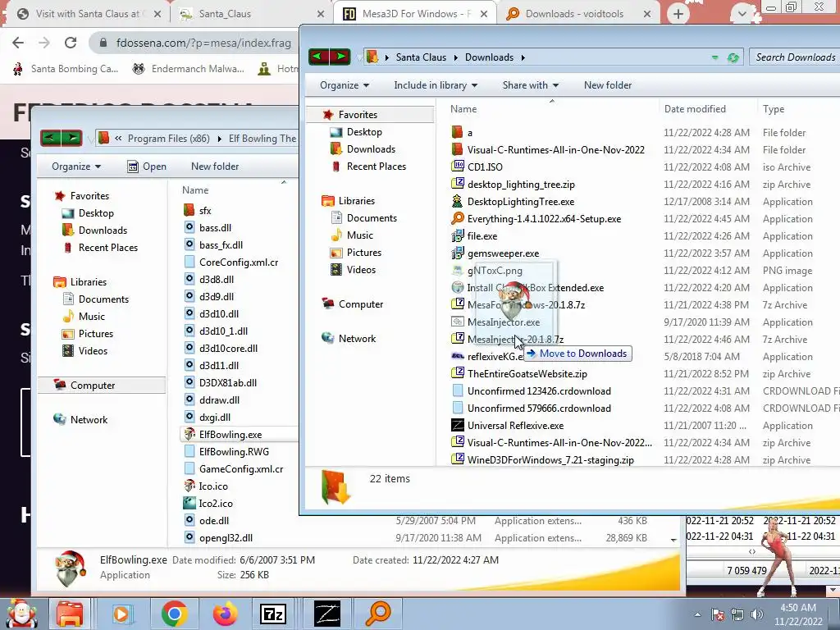The width and height of the screenshot is (840, 630).
Task: Go back in Elf Bowling explorer window
Action: click(50, 138)
